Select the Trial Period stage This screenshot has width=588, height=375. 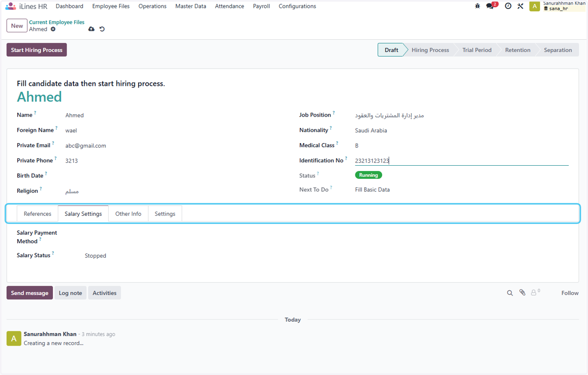[477, 50]
